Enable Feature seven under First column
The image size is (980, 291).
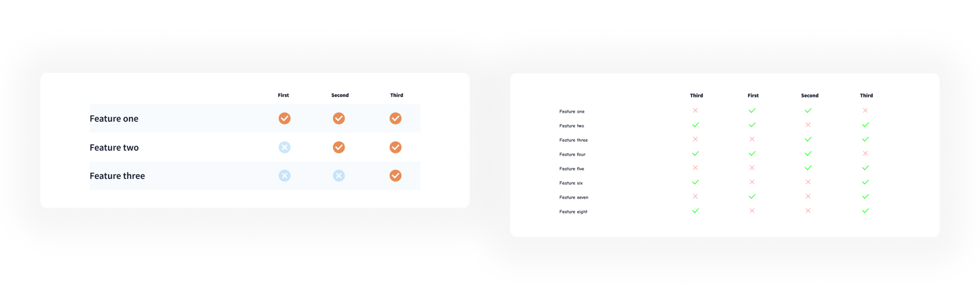coord(752,197)
